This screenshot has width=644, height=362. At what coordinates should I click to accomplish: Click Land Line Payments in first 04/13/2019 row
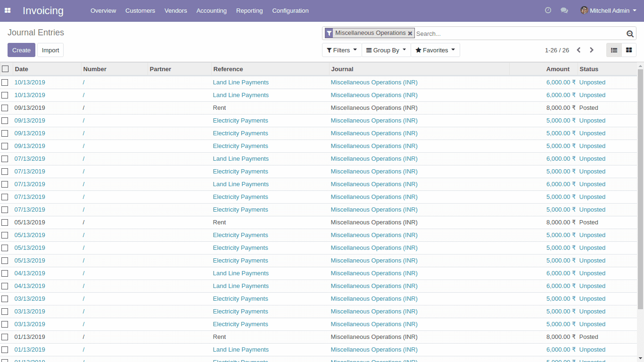pos(240,273)
